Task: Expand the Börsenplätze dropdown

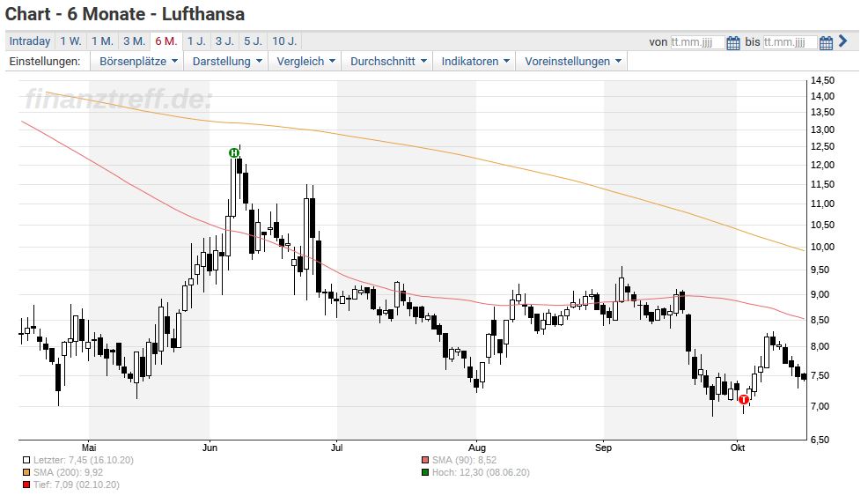Action: (x=138, y=62)
